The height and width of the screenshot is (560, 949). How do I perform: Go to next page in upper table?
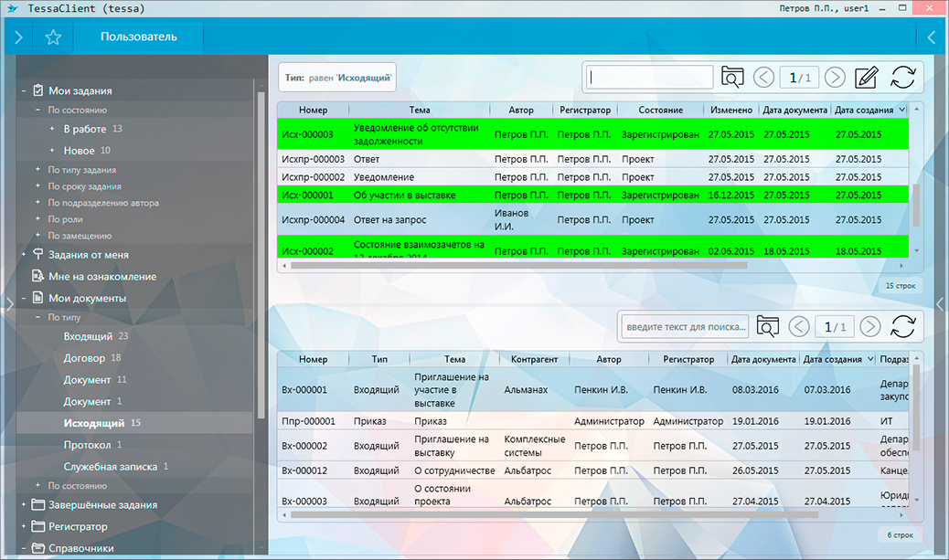pos(836,78)
